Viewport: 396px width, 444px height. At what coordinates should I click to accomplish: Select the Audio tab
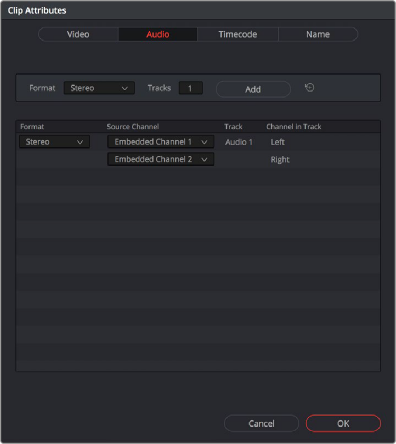pyautogui.click(x=158, y=34)
